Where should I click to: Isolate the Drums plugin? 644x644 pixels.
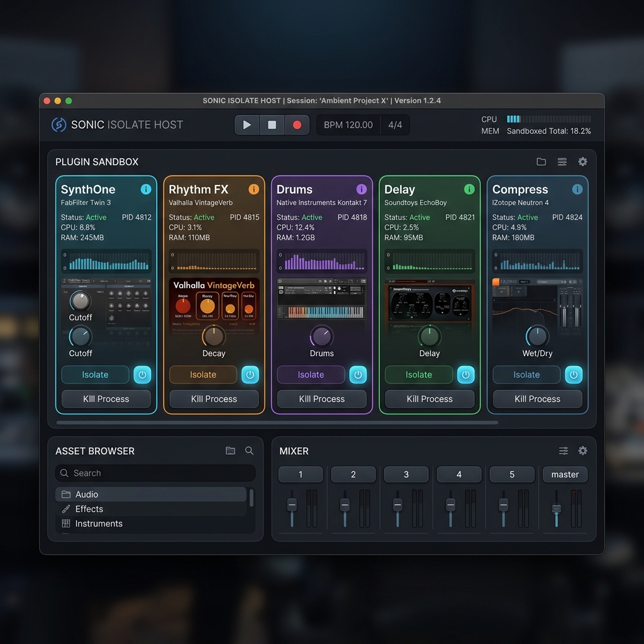[311, 375]
